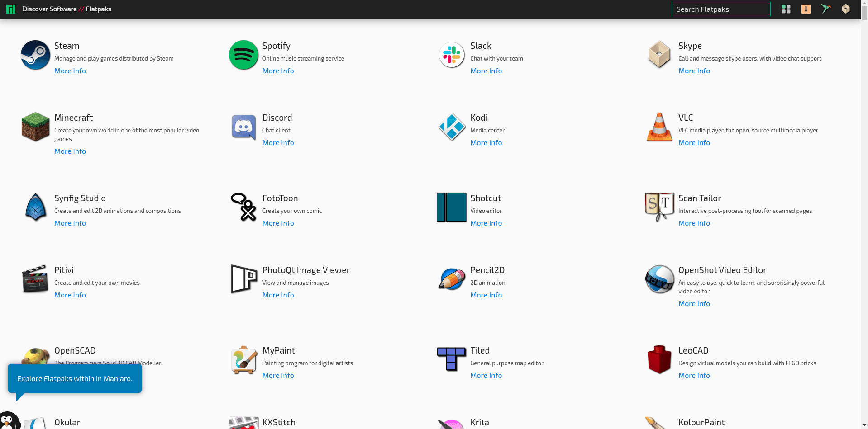Click the 'Online music streaming service' description
The height and width of the screenshot is (429, 868).
coord(303,59)
